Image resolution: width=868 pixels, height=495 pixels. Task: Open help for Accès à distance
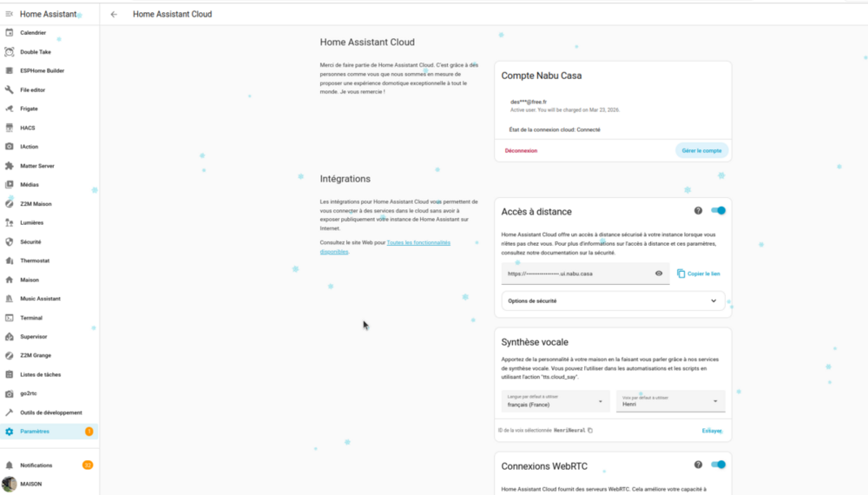[x=698, y=210]
